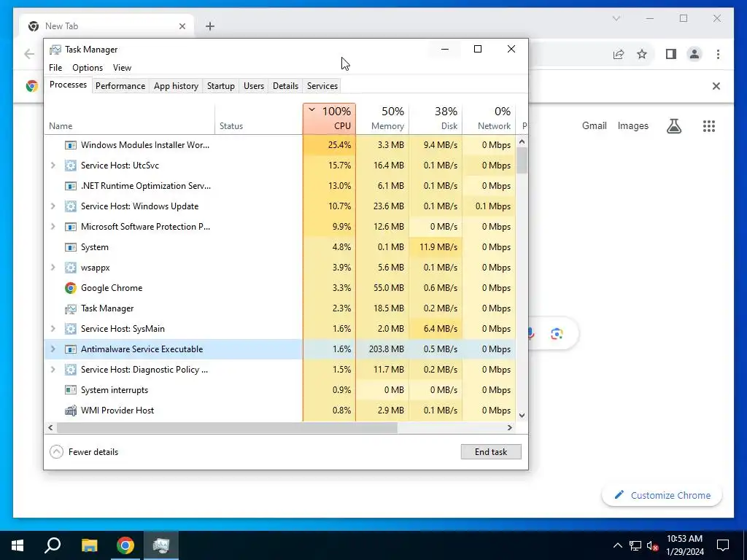Open Google apps grid in Chrome
Screen dimensions: 747x560
click(x=709, y=125)
